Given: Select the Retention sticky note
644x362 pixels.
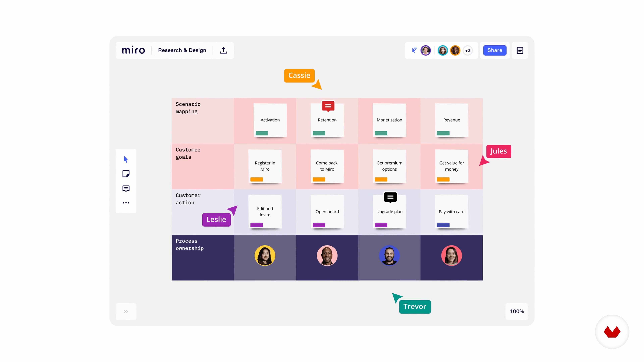Looking at the screenshot, I should coord(327,120).
